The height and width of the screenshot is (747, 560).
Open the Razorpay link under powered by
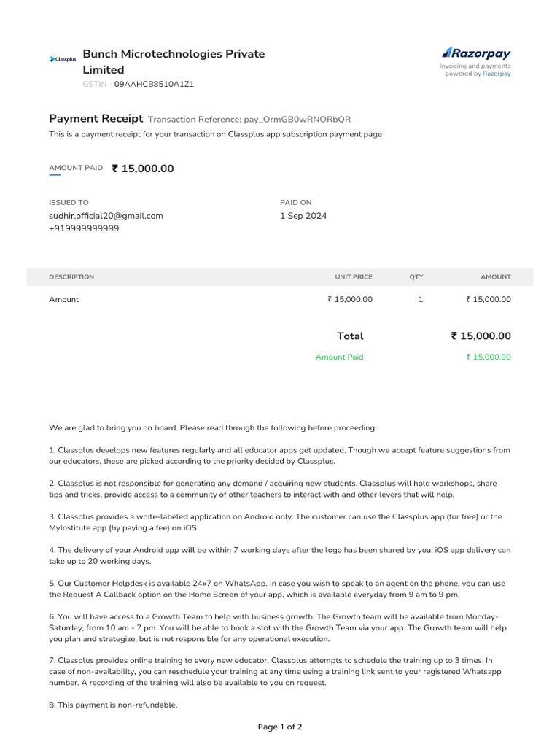pyautogui.click(x=497, y=74)
